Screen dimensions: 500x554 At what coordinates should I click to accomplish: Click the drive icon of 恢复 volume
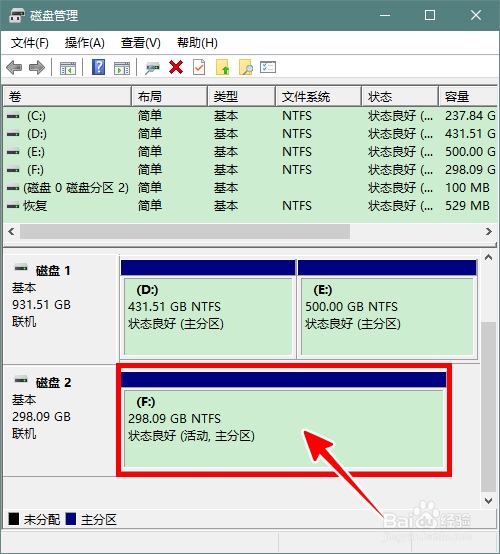click(x=13, y=206)
